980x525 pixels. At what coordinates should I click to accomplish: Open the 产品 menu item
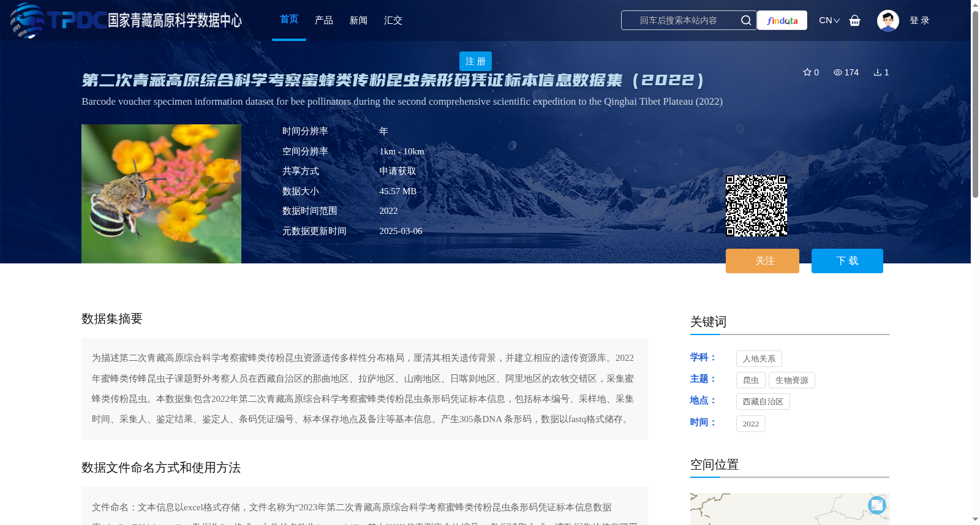click(x=324, y=20)
